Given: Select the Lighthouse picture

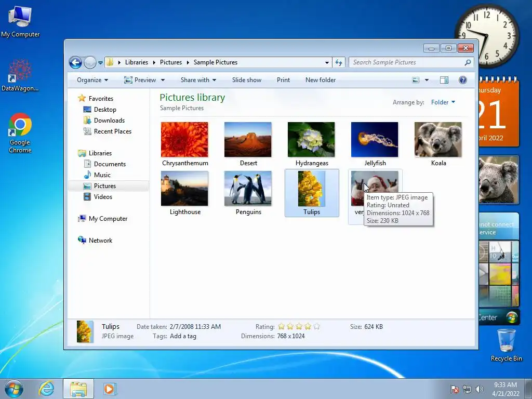Looking at the screenshot, I should pos(184,189).
